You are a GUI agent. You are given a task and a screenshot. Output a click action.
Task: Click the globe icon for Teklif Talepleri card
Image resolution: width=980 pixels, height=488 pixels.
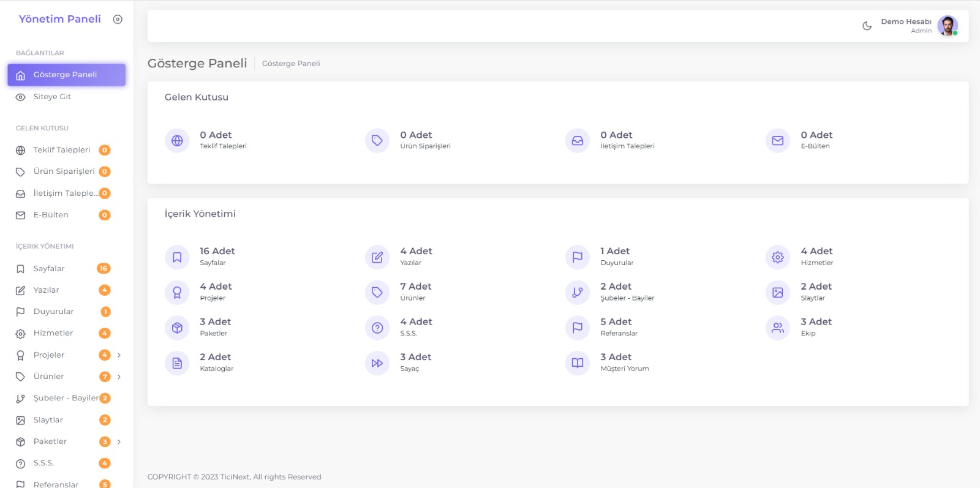pos(177,141)
